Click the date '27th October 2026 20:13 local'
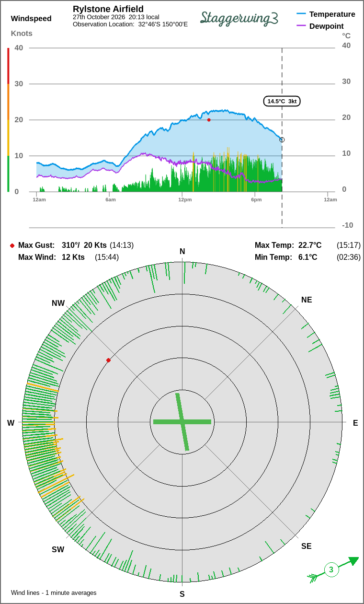 click(x=116, y=17)
